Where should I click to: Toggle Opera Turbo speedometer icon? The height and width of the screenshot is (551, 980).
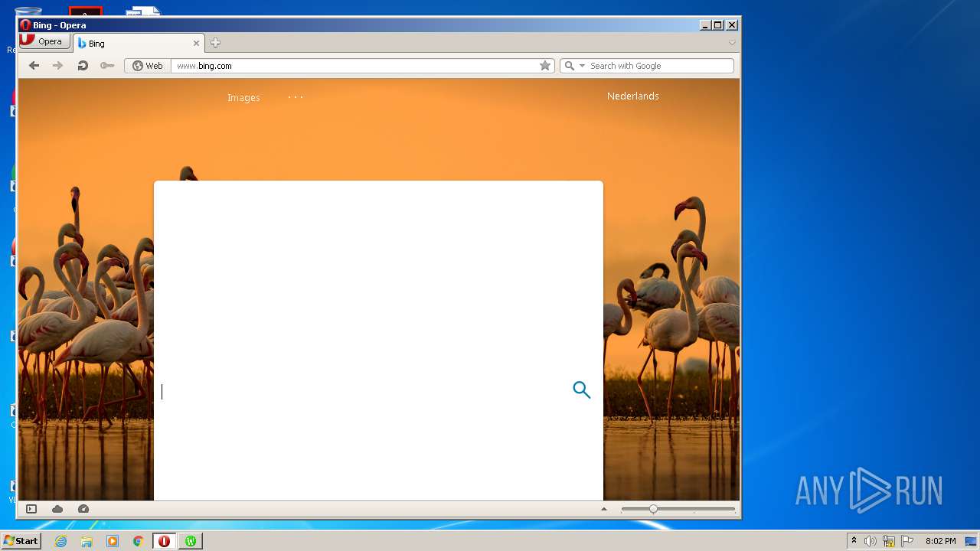point(83,509)
